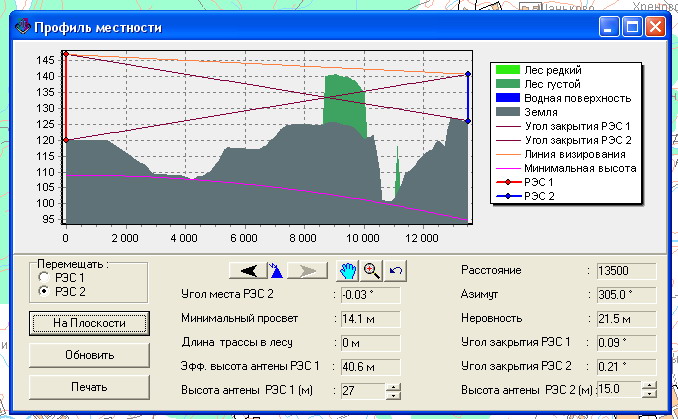Click the Высота антены РЭС 1 input field
678x419 pixels.
tap(357, 390)
